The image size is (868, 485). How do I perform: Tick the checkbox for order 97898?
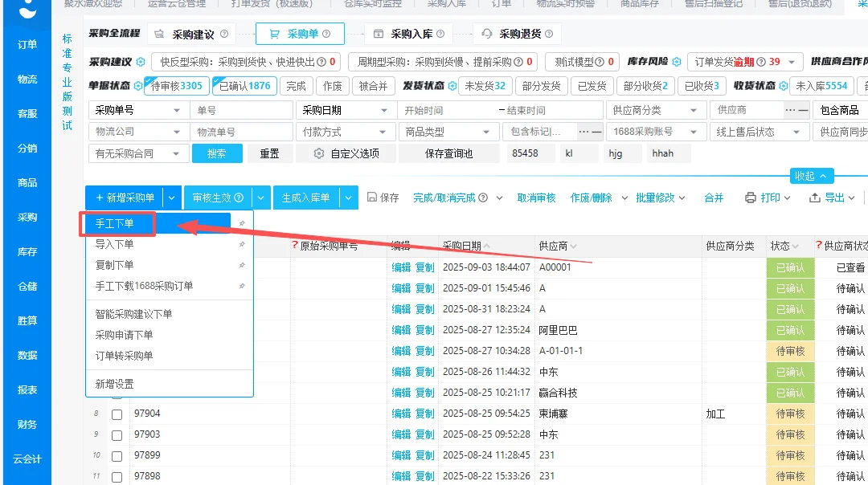[x=117, y=477]
